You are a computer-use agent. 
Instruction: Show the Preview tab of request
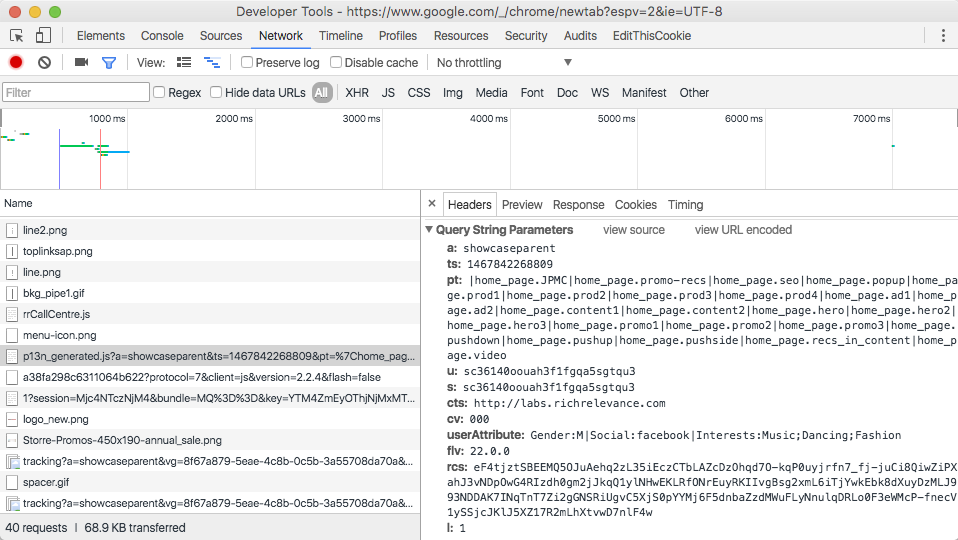[x=522, y=205]
